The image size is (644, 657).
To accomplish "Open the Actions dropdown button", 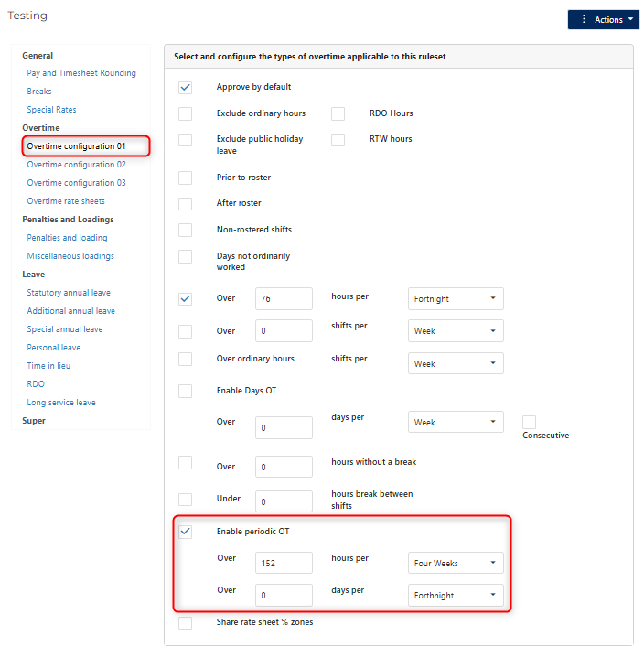I will pos(603,20).
